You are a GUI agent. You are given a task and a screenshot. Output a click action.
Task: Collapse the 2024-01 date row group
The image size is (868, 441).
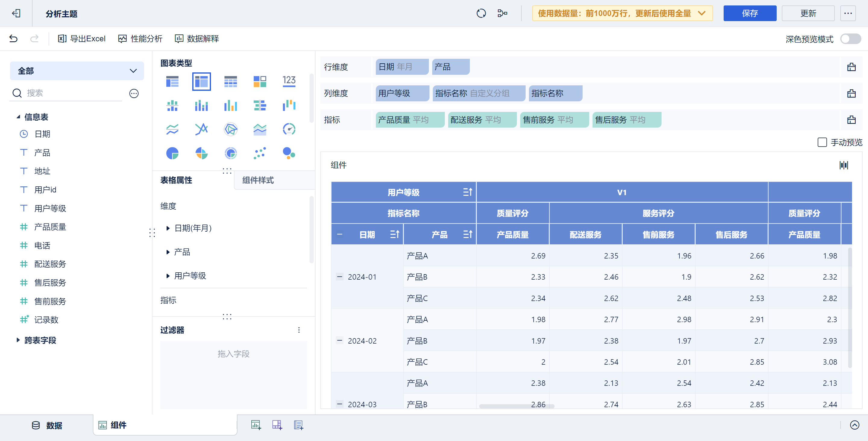pyautogui.click(x=340, y=277)
